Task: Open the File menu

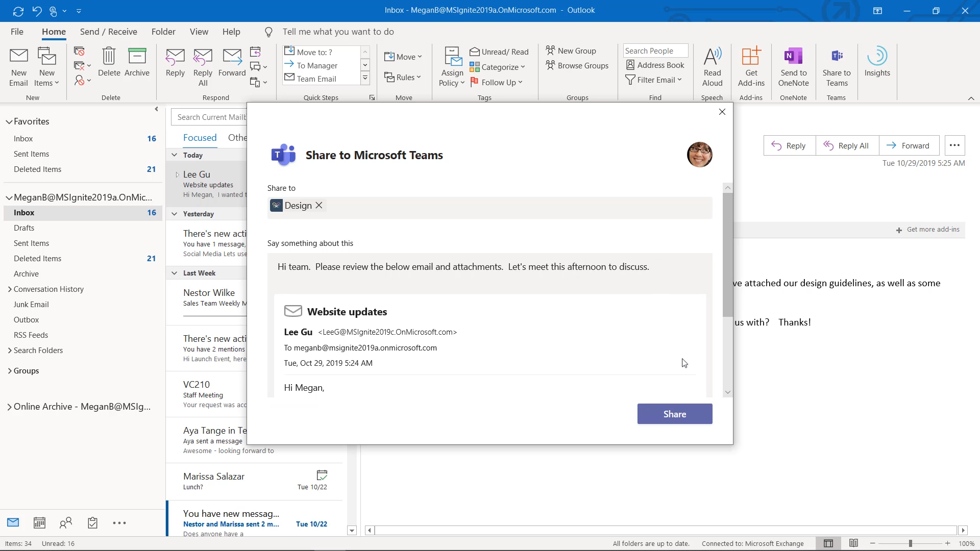Action: pyautogui.click(x=17, y=32)
